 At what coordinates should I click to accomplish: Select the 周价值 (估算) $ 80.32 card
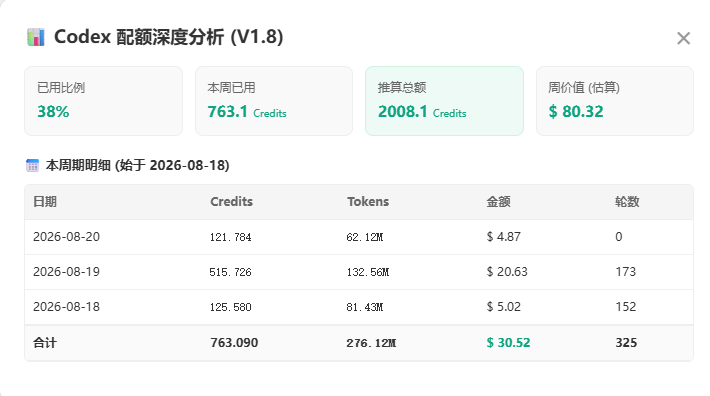(x=615, y=101)
